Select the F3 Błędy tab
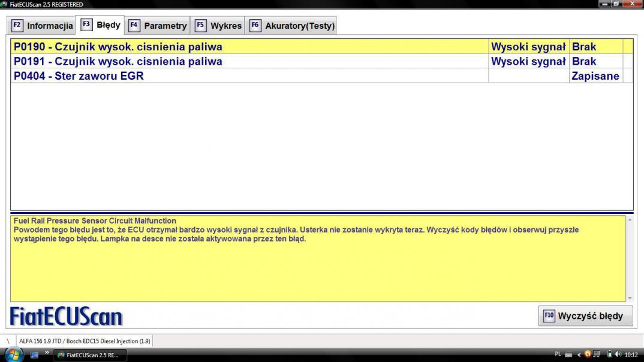The height and width of the screenshot is (362, 644). point(100,25)
